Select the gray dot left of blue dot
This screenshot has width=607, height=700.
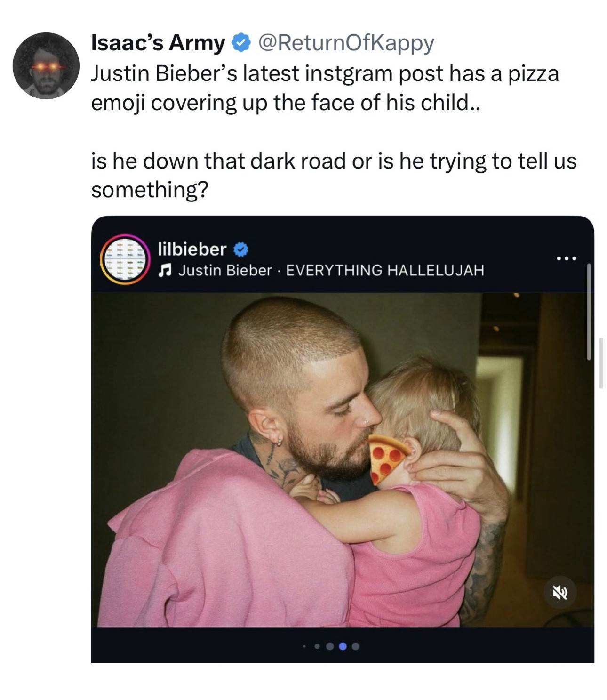coord(330,646)
